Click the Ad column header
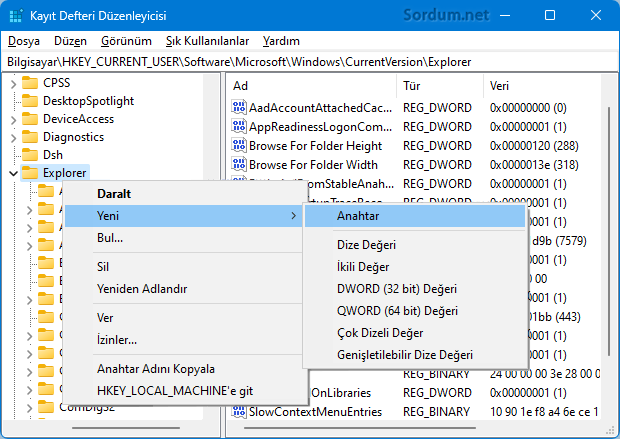Viewport: 620px width, 439px height. tap(312, 86)
